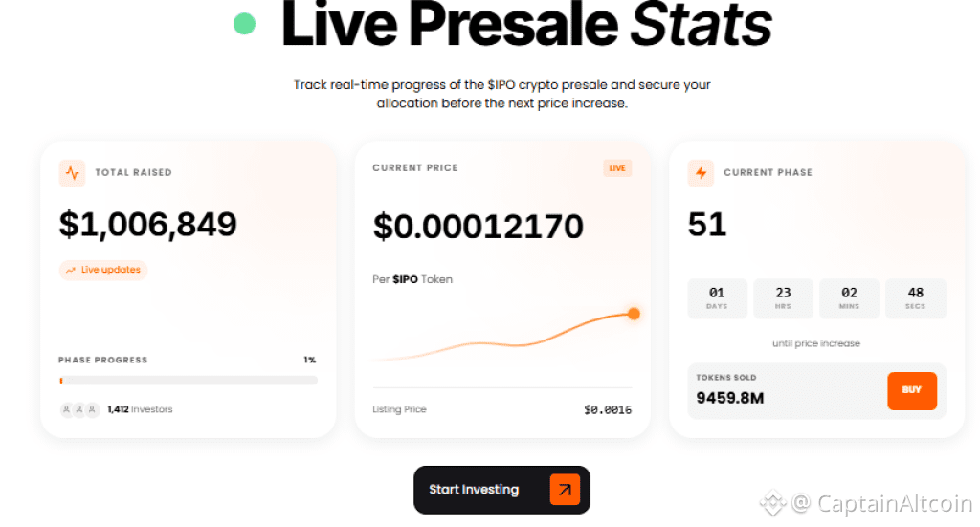Click the arrow icon on Start Investing
This screenshot has height=527, width=980.
click(565, 490)
